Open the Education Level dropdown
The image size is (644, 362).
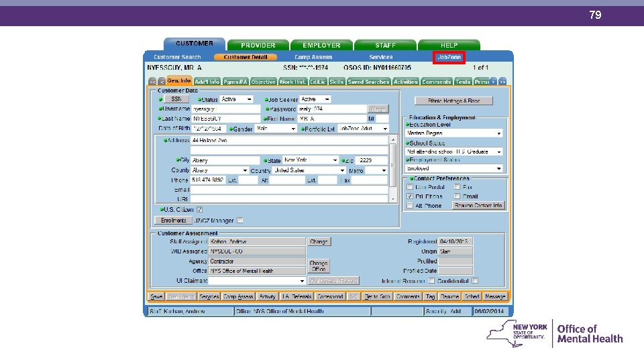tap(499, 133)
